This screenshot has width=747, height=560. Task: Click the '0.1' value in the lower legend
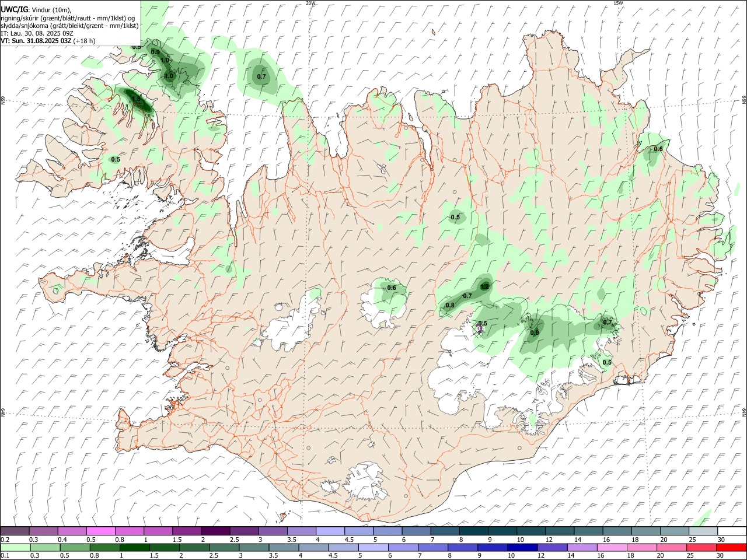click(5, 556)
